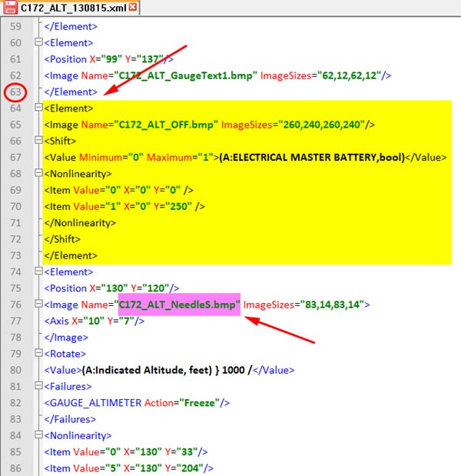Fold the Failures block at line 81

tap(38, 386)
